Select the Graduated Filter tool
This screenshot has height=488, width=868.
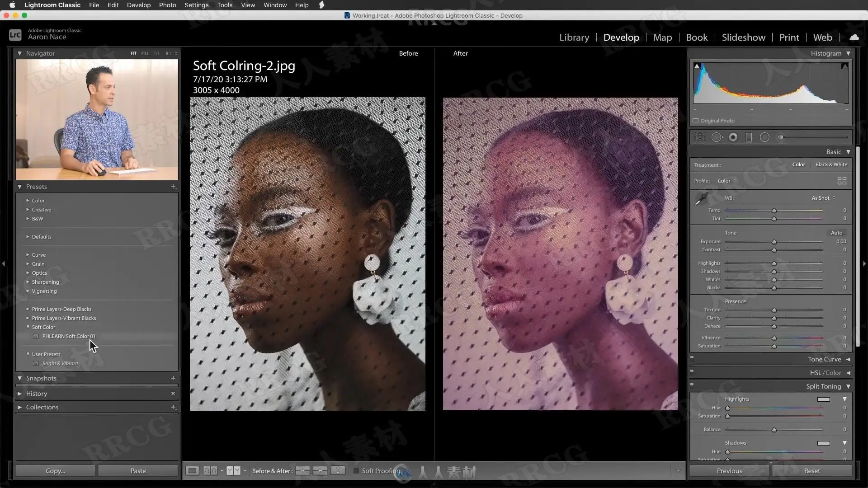[x=749, y=137]
